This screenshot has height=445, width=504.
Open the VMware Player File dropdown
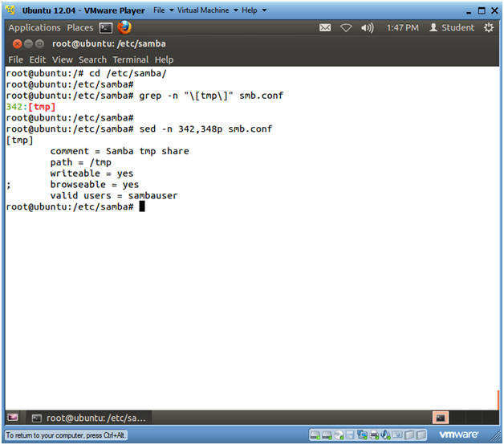click(163, 10)
